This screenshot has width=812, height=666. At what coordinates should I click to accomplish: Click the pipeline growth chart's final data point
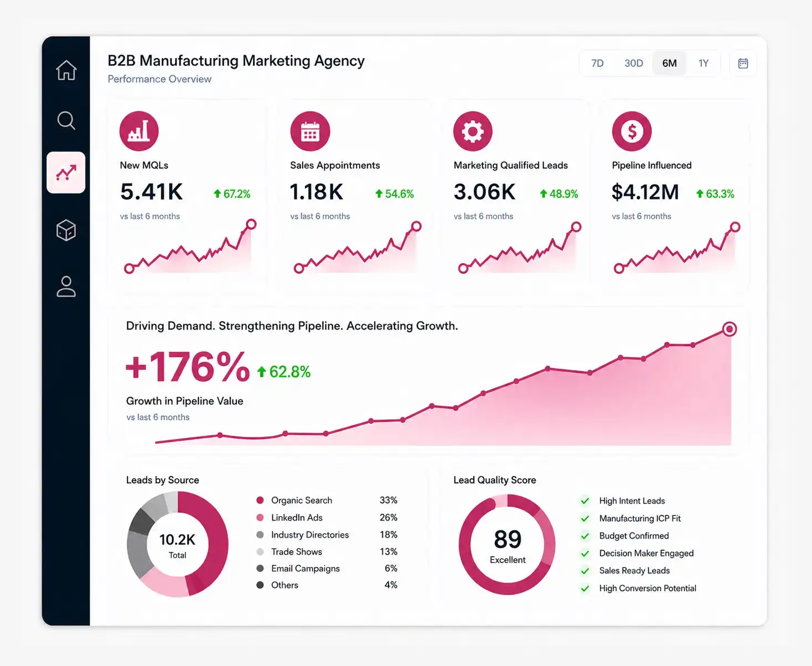(730, 329)
